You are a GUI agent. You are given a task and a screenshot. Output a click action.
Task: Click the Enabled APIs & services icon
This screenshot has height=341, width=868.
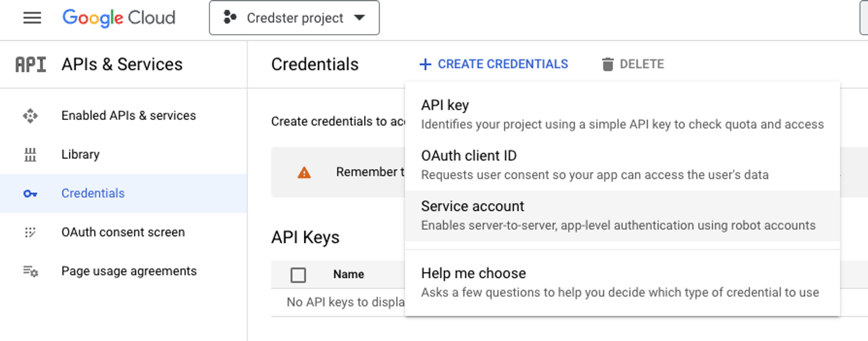30,116
